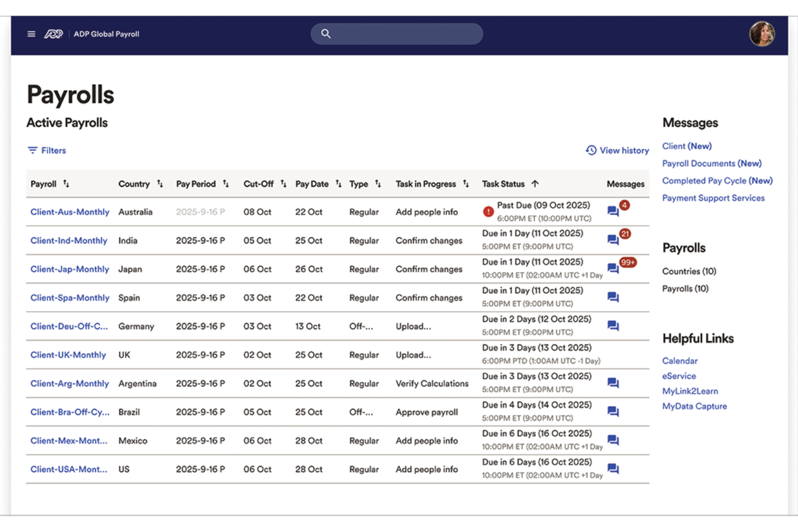Viewport: 798px width, 532px height.
Task: Open messages for Client-Jap-Monthly row
Action: (613, 268)
